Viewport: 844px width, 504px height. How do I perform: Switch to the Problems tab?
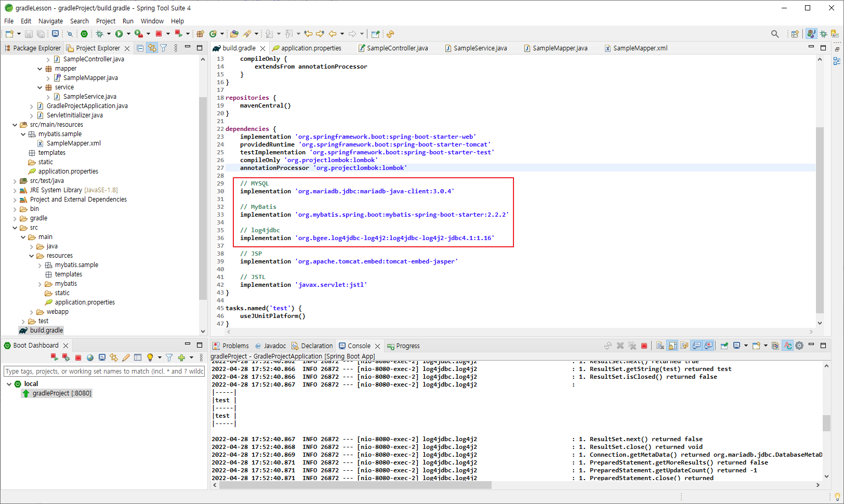click(x=231, y=346)
